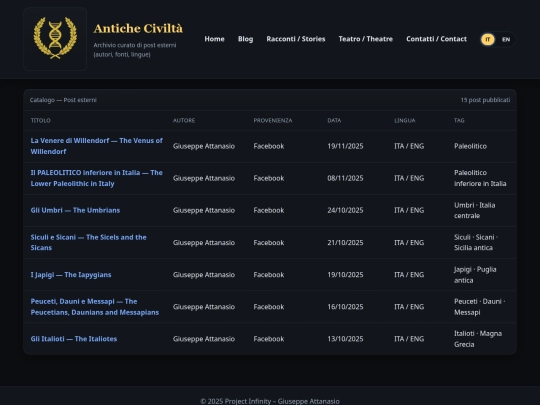Click the Paleolitico tag in Willendorf row
The image size is (540, 405).
[470, 146]
